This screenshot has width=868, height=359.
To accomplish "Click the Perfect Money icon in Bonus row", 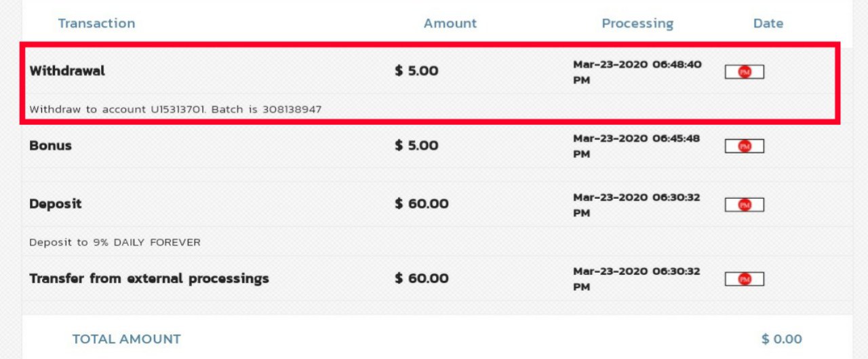I will pos(745,146).
